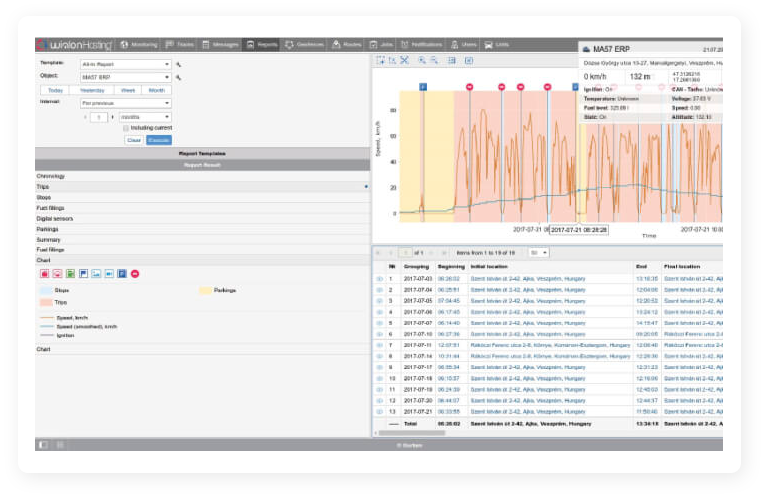This screenshot has width=772, height=494.
Task: Click the green chart marker toggle icon
Action: point(70,274)
